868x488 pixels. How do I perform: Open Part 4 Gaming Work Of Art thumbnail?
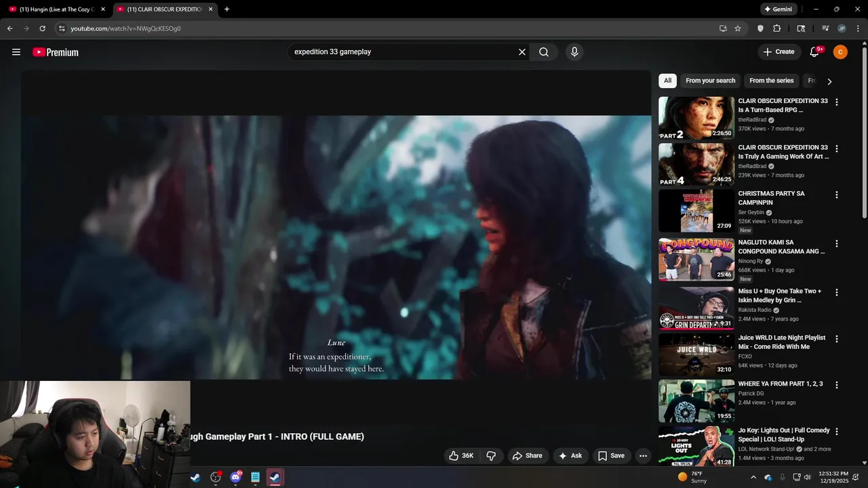pos(696,164)
